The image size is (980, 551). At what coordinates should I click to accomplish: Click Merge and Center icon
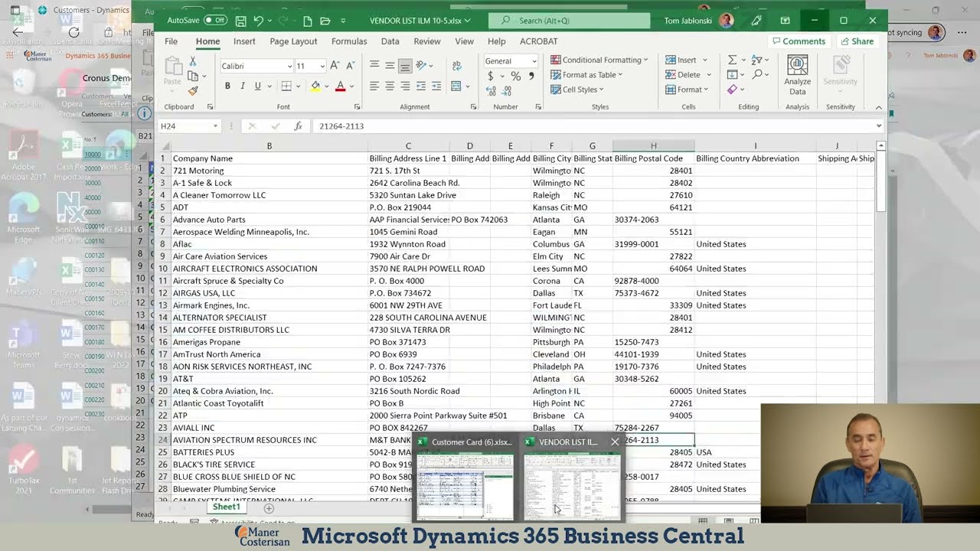pyautogui.click(x=456, y=86)
